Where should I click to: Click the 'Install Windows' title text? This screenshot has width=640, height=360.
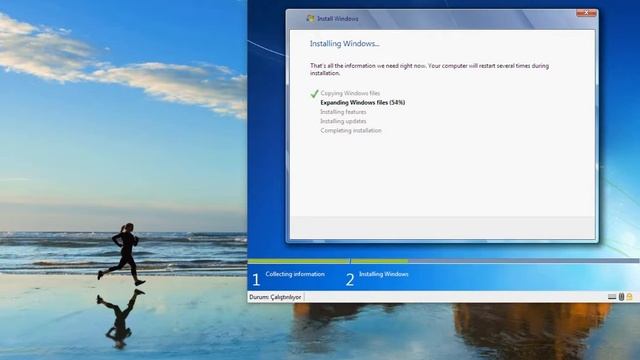coord(338,19)
